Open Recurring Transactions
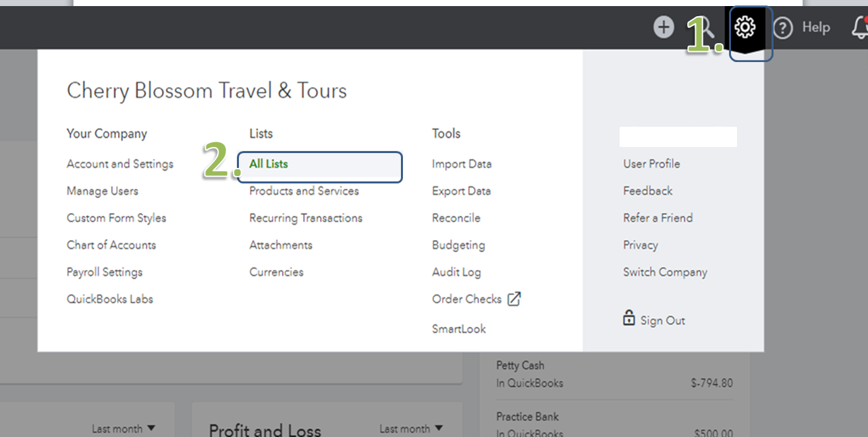The image size is (868, 437). 306,218
